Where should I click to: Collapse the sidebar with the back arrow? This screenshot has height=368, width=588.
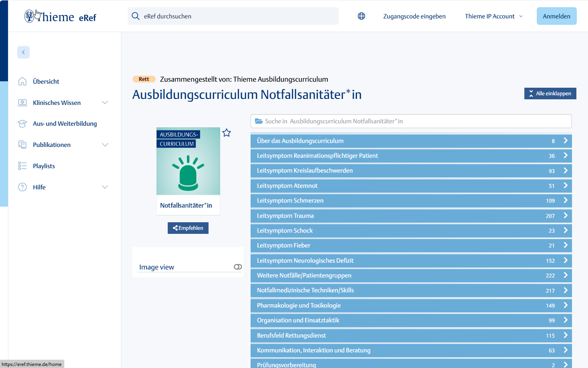click(23, 52)
